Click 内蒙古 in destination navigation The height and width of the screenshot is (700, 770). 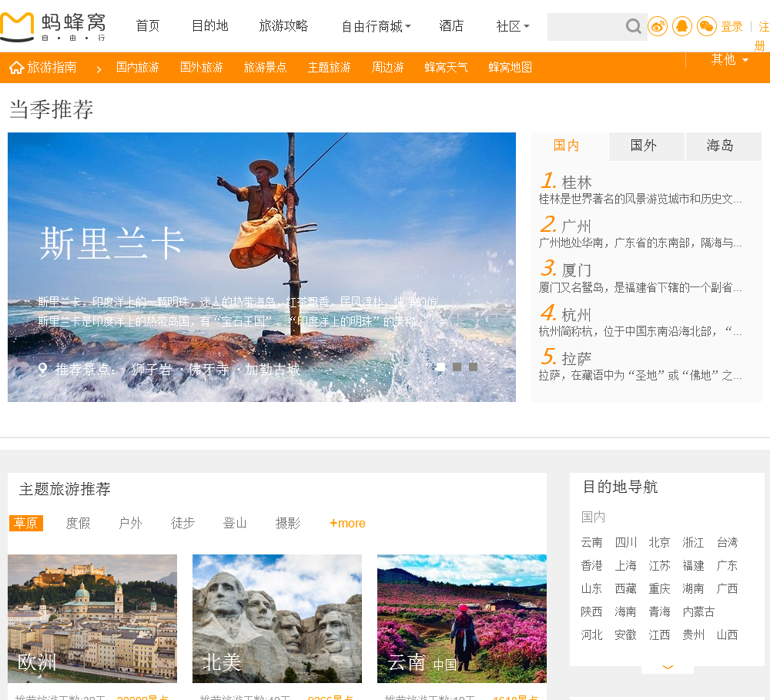click(698, 611)
